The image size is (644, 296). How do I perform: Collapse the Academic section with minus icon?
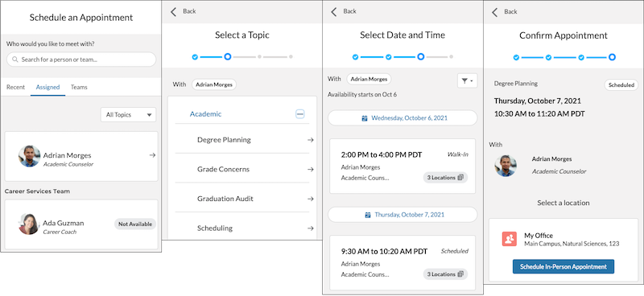[x=300, y=114]
